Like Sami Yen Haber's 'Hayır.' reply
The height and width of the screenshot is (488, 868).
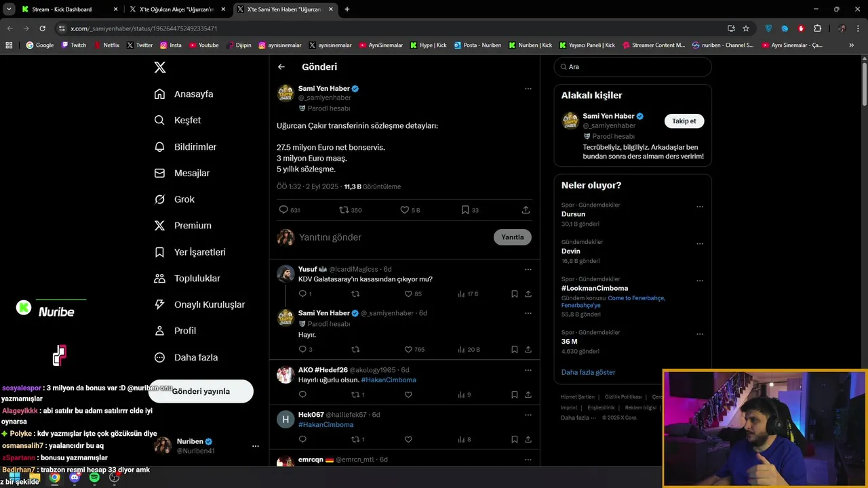coord(414,350)
